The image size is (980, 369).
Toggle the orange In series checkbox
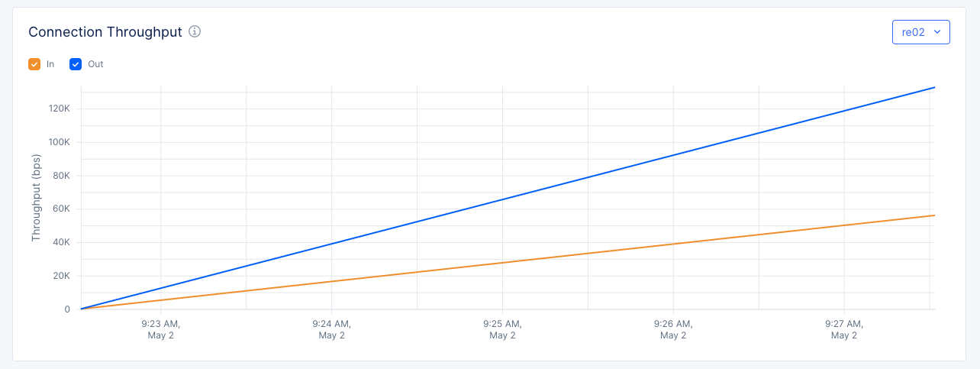pyautogui.click(x=34, y=64)
